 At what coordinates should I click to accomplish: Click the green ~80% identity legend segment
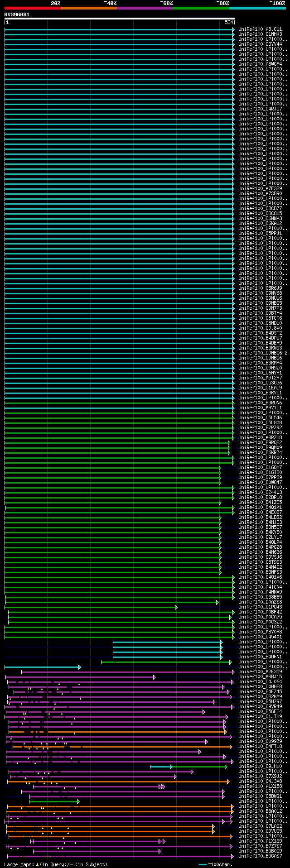(201, 8)
